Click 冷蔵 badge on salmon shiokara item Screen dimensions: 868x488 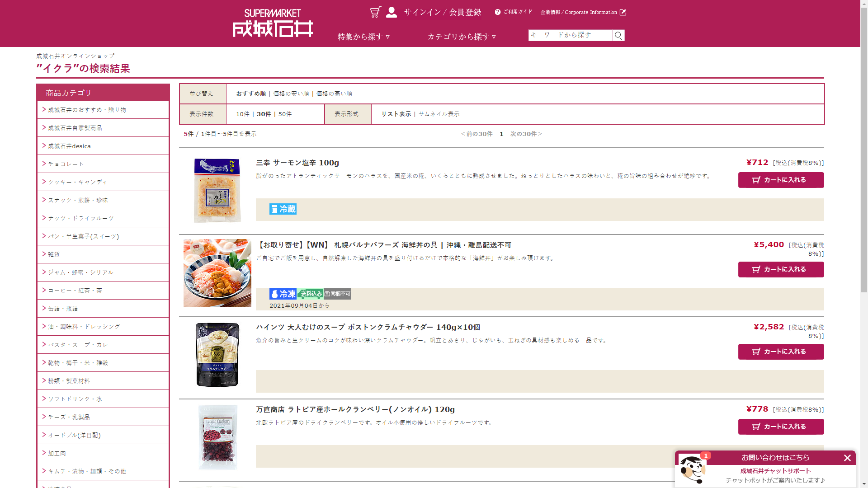click(283, 209)
